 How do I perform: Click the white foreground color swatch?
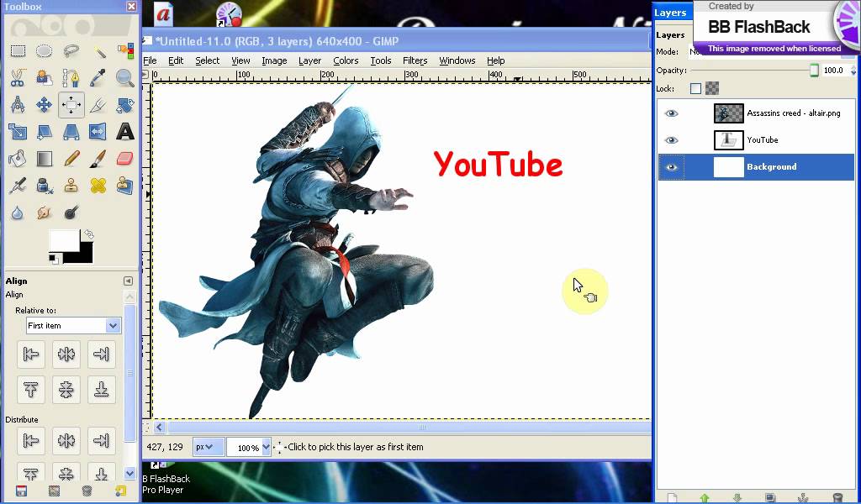63,240
